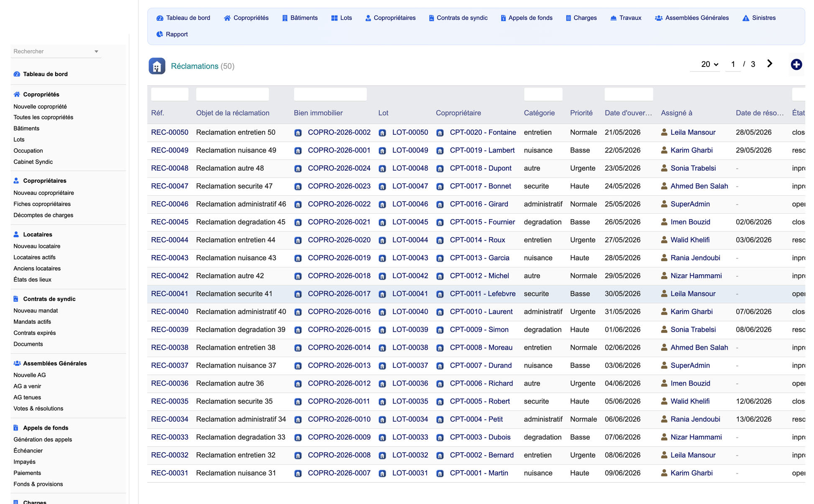Click the Bien immobilier filter field

click(330, 94)
